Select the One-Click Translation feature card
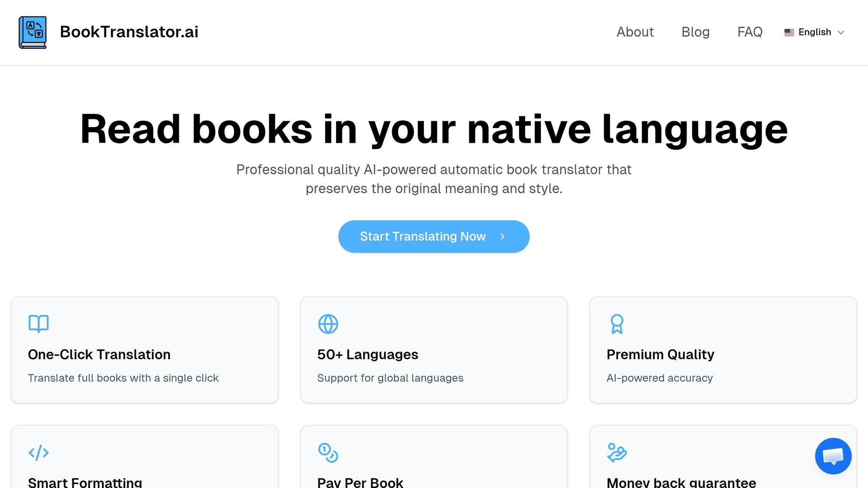This screenshot has height=488, width=868. click(145, 349)
